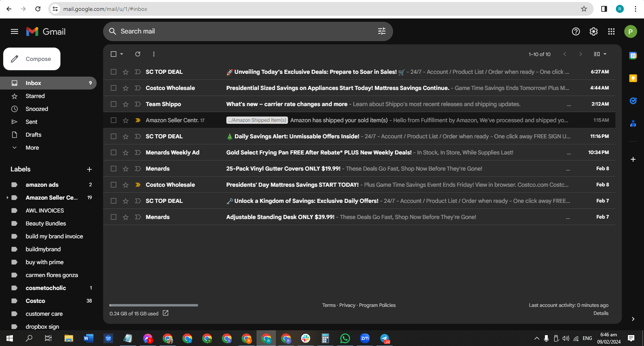Open storage management link icon
Screen dimensions: 644x346
point(166,313)
